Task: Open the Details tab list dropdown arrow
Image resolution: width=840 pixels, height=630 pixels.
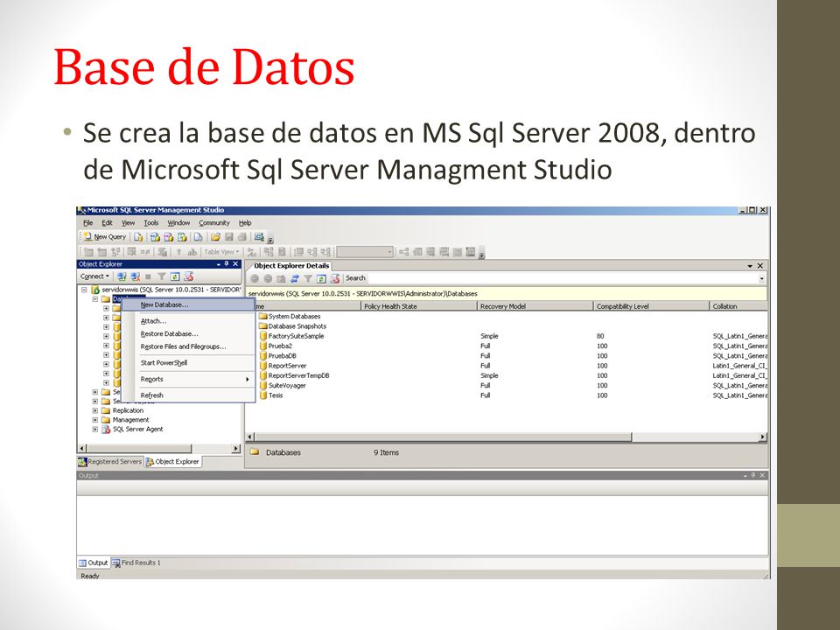Action: [x=750, y=266]
